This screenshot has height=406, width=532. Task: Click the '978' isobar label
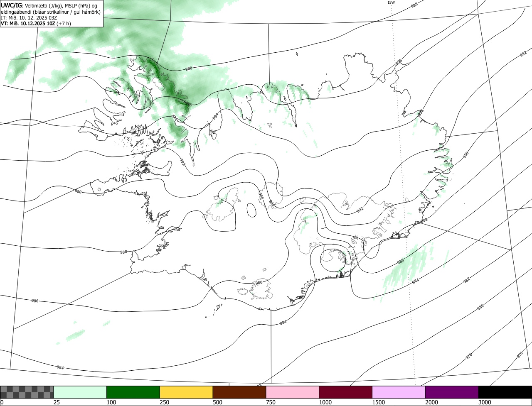(x=469, y=356)
